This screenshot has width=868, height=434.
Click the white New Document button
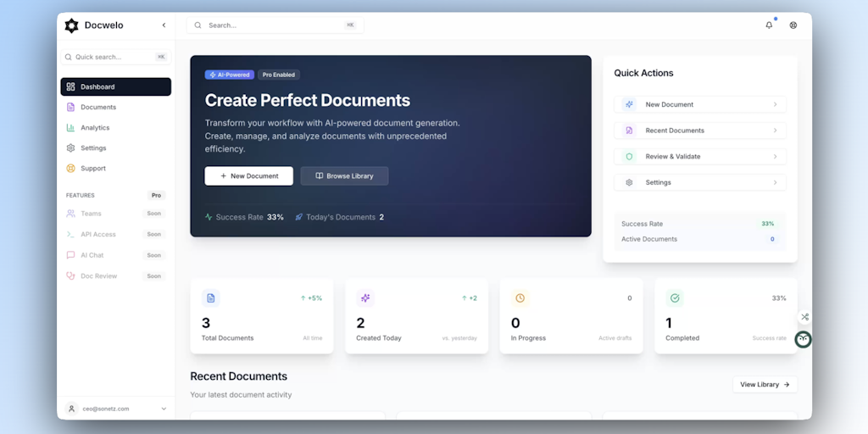pyautogui.click(x=249, y=176)
